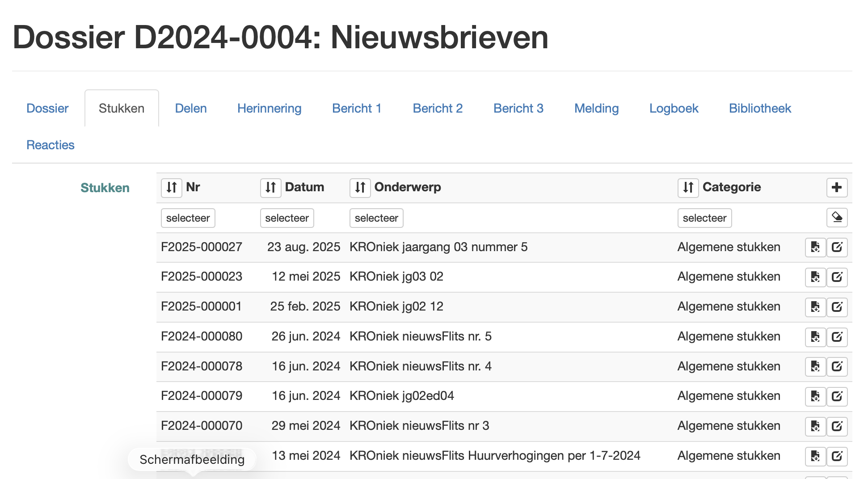Download the KROniek jg02 12 document
The width and height of the screenshot is (868, 479).
[815, 307]
